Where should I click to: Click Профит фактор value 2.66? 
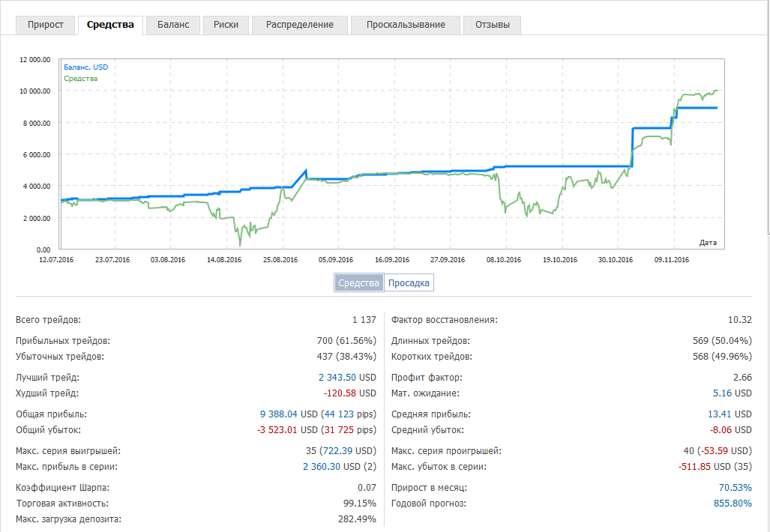pos(742,378)
